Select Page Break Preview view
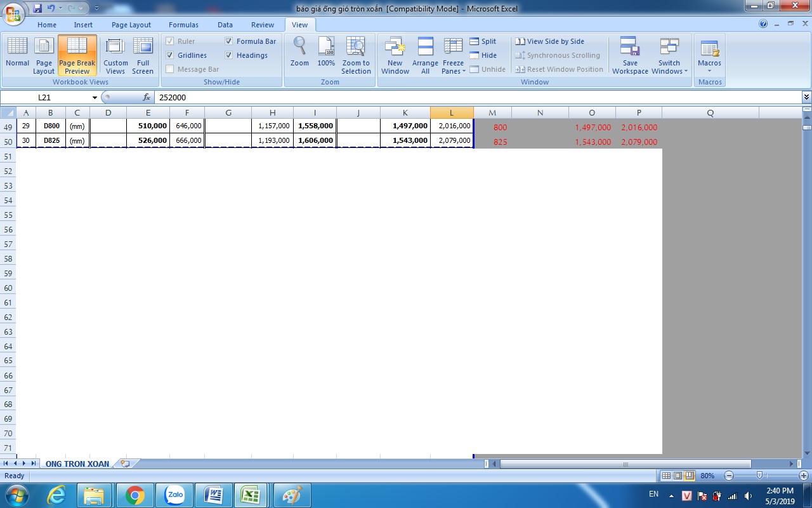812x508 pixels. point(77,55)
